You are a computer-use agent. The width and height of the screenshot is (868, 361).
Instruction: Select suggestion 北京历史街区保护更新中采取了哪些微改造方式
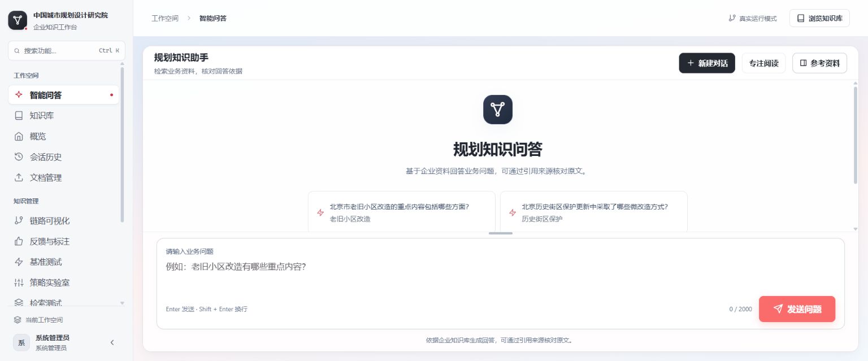click(594, 212)
